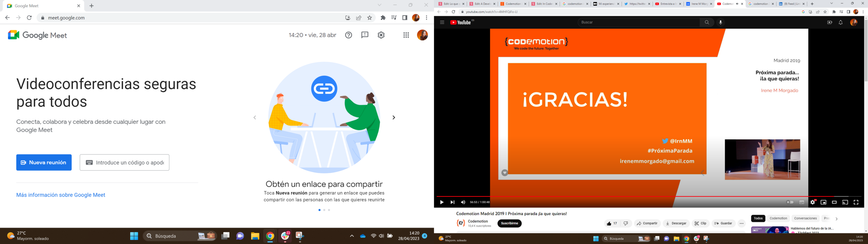Open more actions three dots under video

pyautogui.click(x=742, y=224)
